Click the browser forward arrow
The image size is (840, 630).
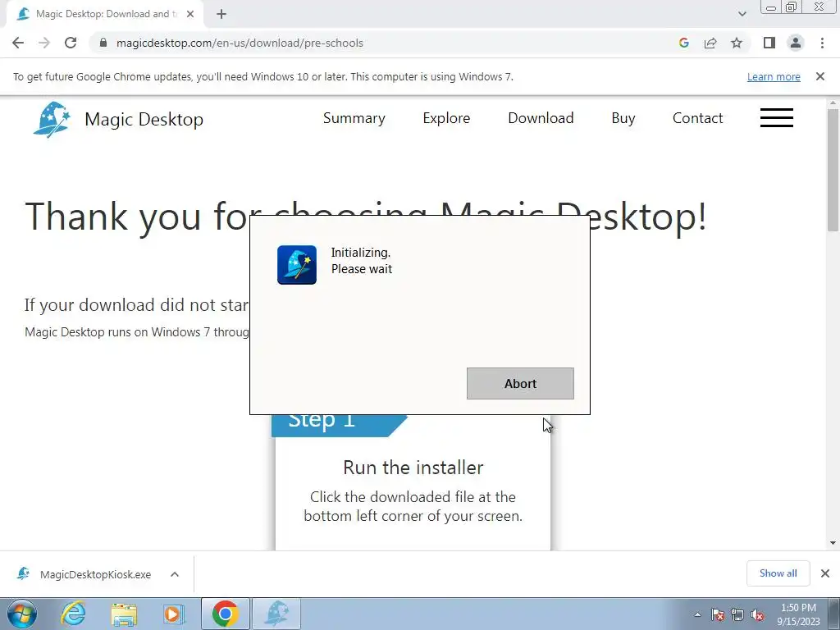[44, 43]
